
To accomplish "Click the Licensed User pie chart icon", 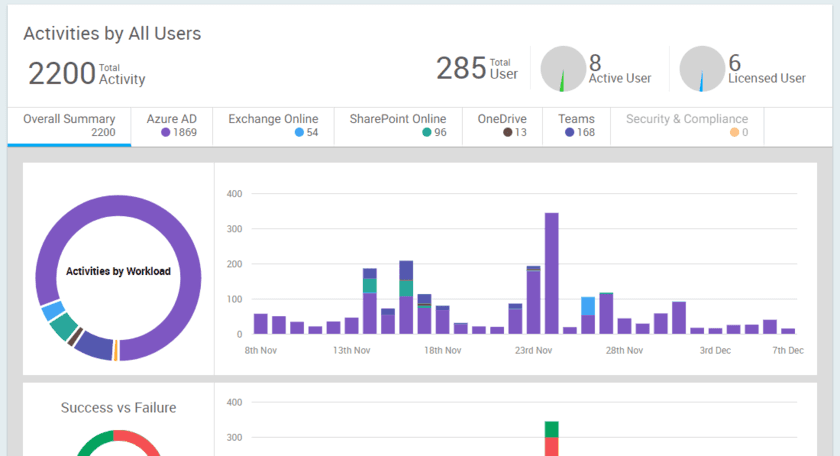I will tap(702, 69).
